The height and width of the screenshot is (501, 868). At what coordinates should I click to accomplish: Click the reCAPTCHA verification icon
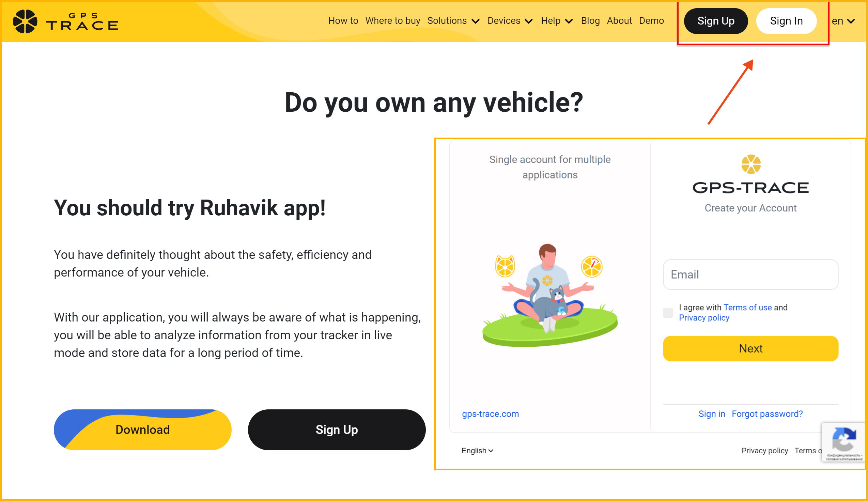coord(844,441)
